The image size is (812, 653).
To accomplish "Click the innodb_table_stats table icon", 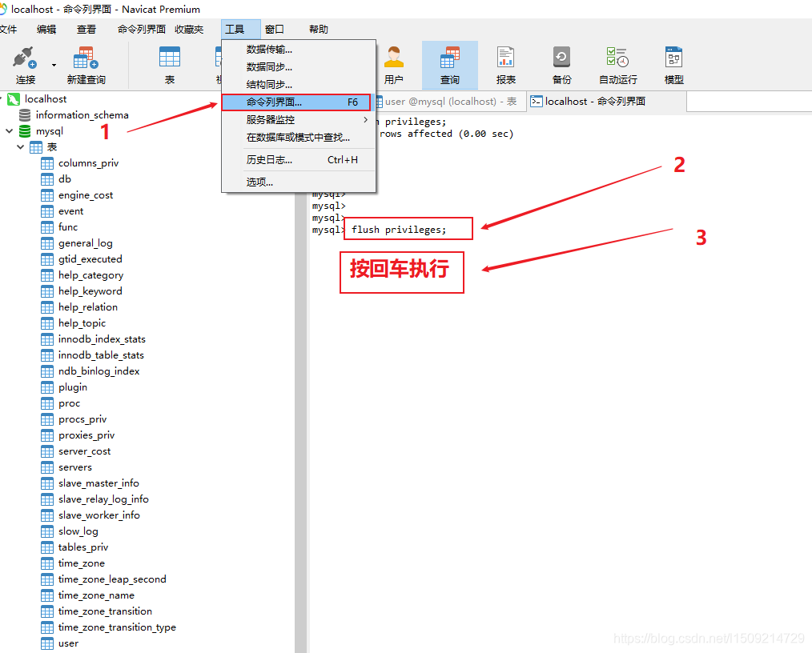I will 47,355.
